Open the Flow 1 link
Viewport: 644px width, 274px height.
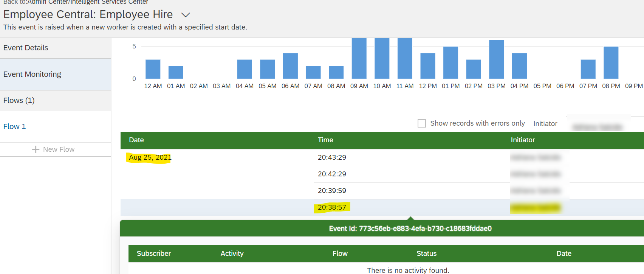[14, 126]
